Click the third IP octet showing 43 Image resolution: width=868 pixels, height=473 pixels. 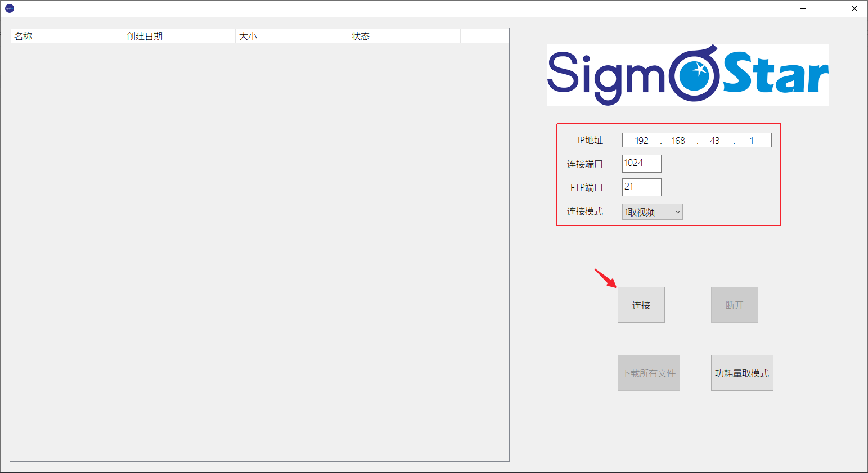(x=715, y=141)
